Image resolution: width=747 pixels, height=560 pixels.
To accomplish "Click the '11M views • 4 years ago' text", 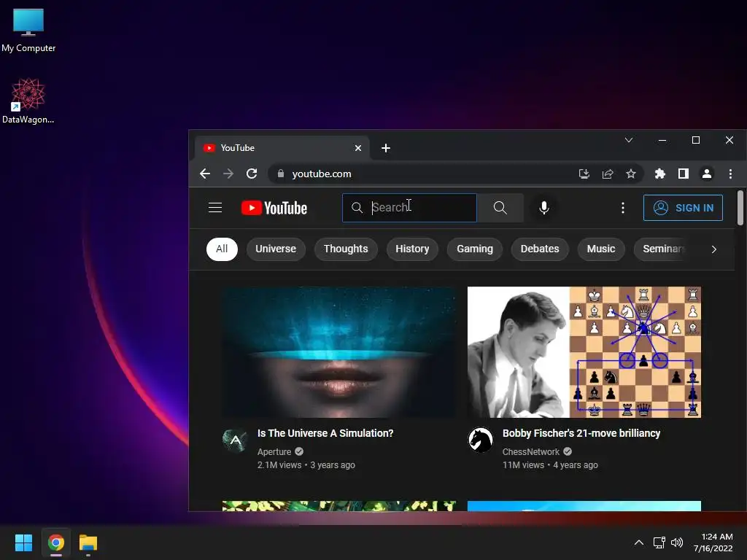I will [550, 465].
